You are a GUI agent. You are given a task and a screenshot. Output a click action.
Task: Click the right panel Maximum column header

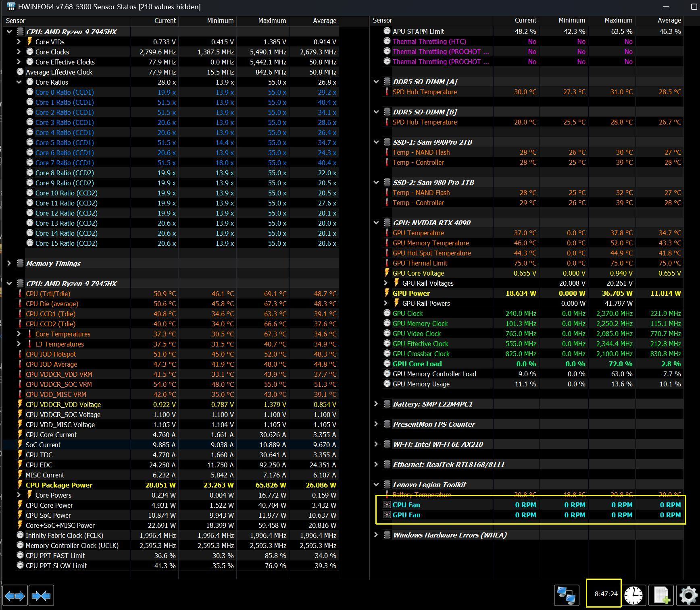coord(612,21)
